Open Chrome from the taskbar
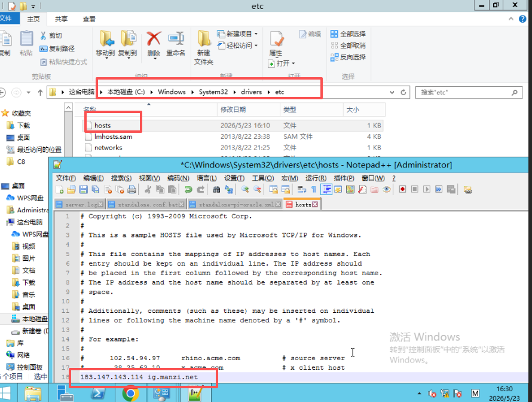Image resolution: width=532 pixels, height=402 pixels. click(x=130, y=394)
